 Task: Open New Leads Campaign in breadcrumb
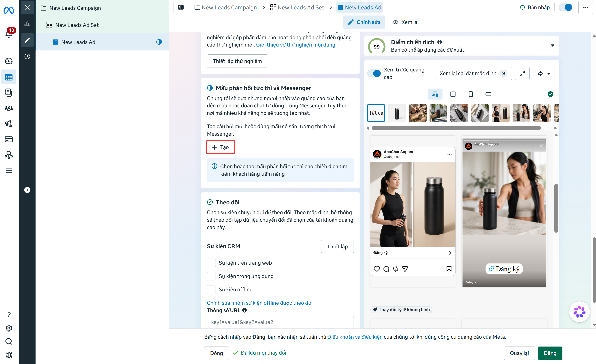click(x=225, y=7)
